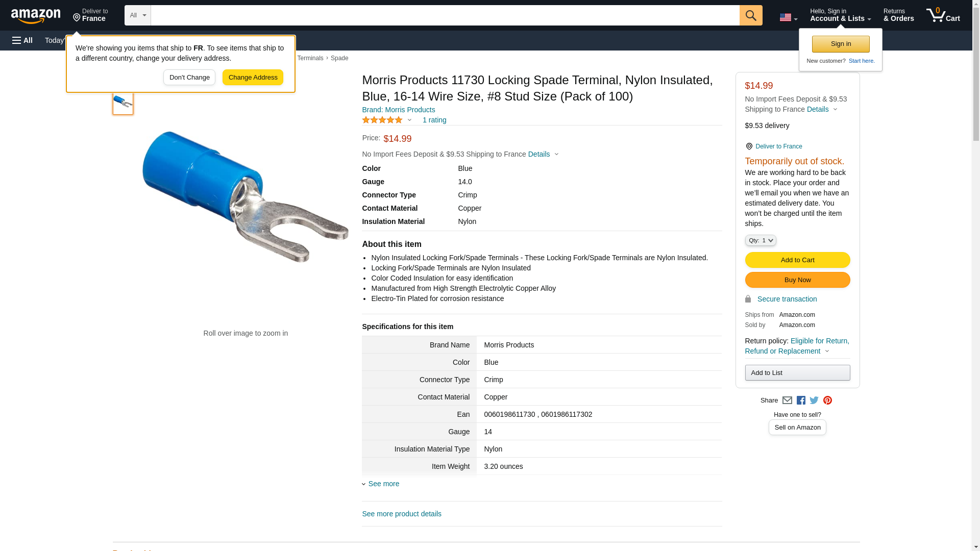Share product by email icon
Image resolution: width=980 pixels, height=551 pixels.
pos(787,400)
